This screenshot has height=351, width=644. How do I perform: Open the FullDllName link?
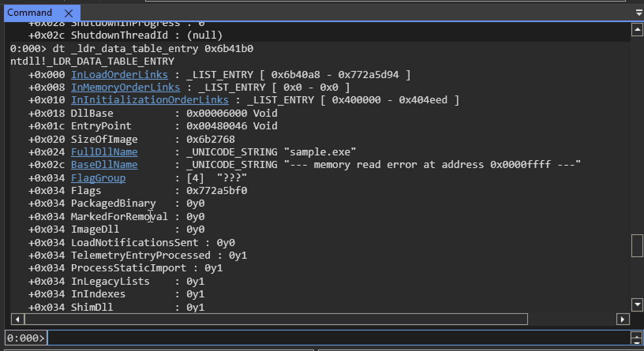pos(104,152)
